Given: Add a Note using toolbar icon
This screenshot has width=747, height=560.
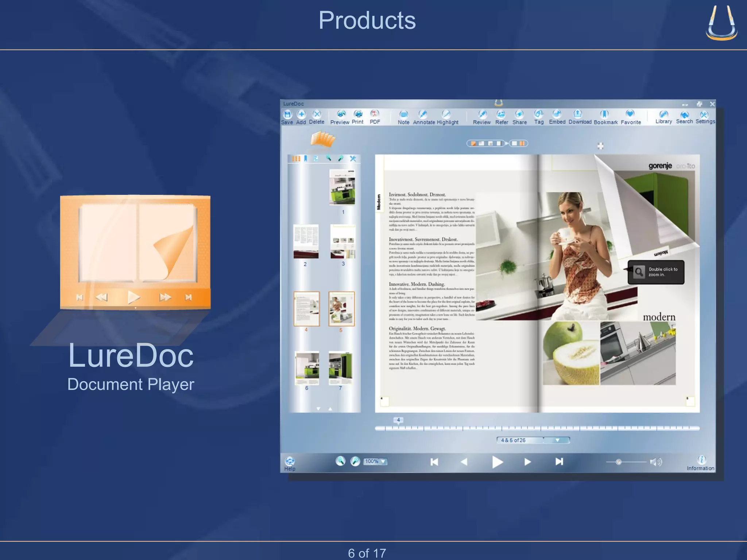Looking at the screenshot, I should coord(403,114).
